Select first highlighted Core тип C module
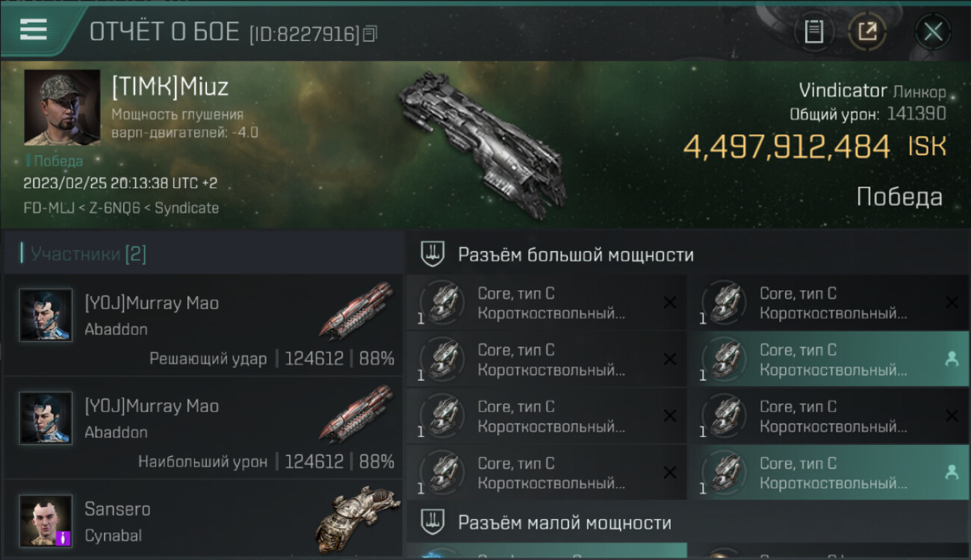The image size is (971, 560). pyautogui.click(x=829, y=360)
